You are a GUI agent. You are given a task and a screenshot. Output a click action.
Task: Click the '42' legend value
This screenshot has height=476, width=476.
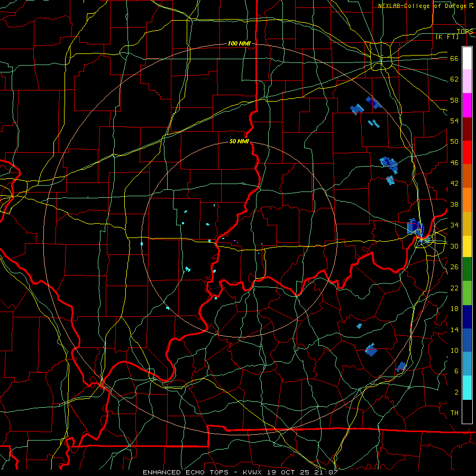click(454, 184)
